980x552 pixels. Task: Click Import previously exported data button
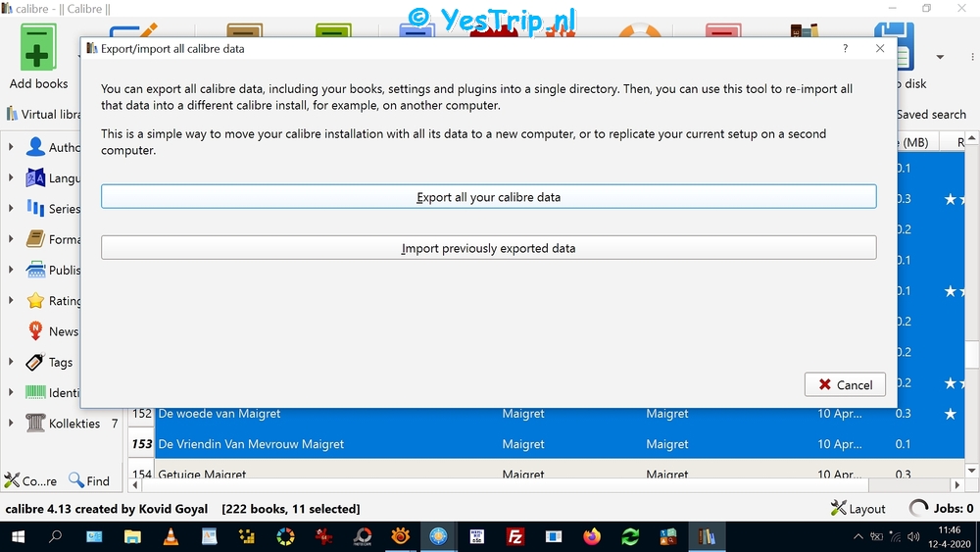coord(488,248)
